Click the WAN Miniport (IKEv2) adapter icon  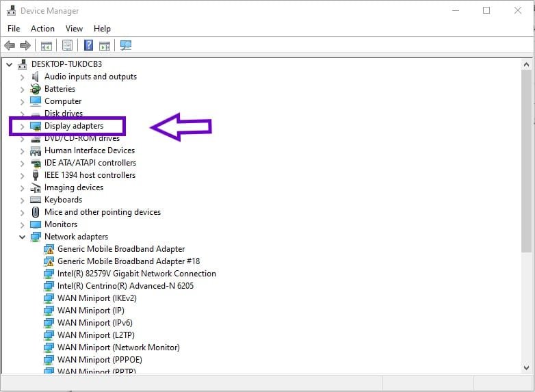click(49, 298)
